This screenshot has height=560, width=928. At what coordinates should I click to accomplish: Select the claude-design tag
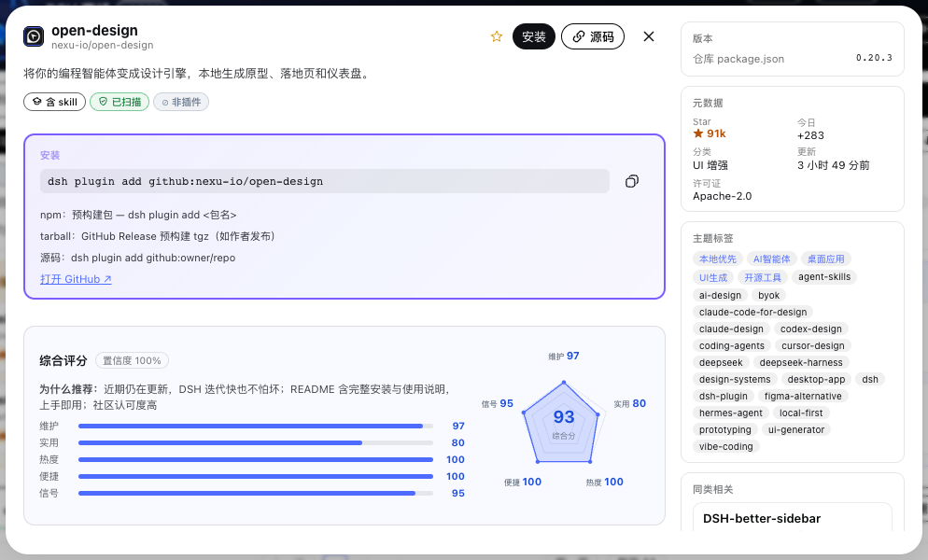pos(731,329)
